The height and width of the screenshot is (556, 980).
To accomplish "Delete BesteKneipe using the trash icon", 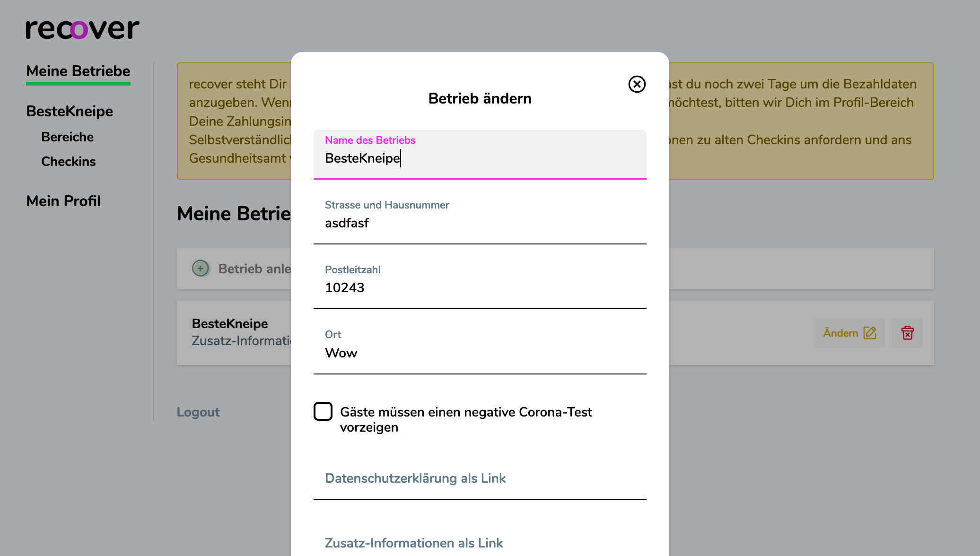I will point(907,333).
